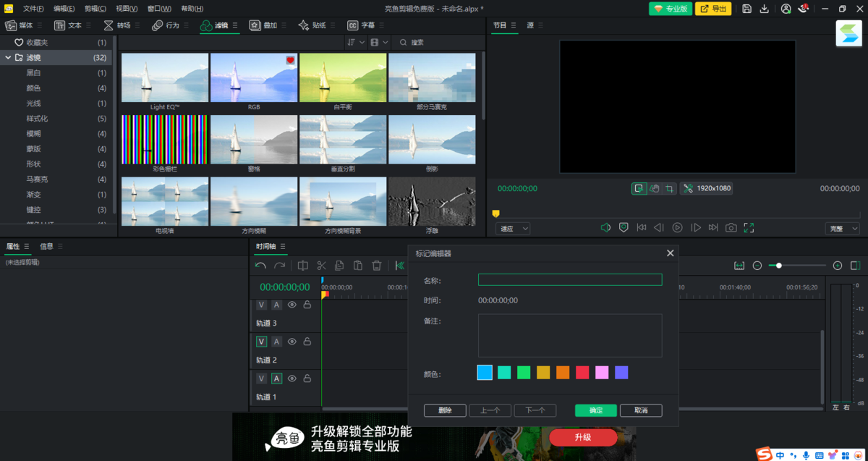Click the add marker shield icon
The height and width of the screenshot is (461, 868).
[x=624, y=228]
